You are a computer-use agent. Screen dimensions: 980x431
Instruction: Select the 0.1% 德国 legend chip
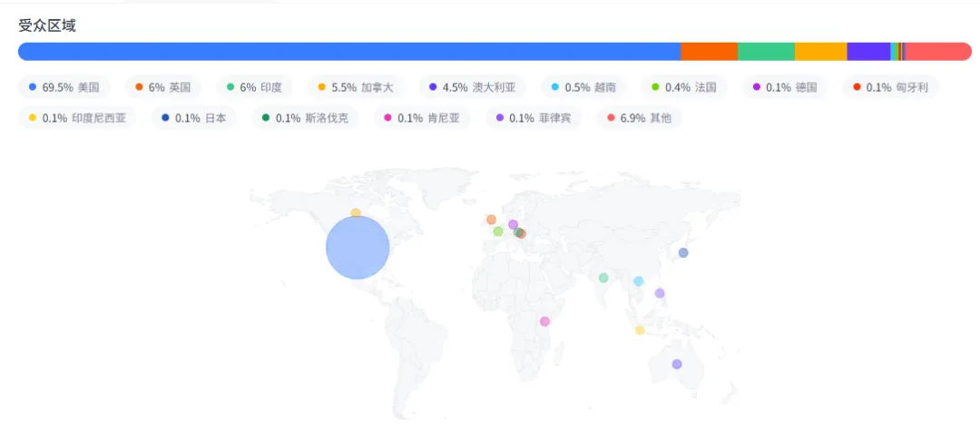[785, 87]
